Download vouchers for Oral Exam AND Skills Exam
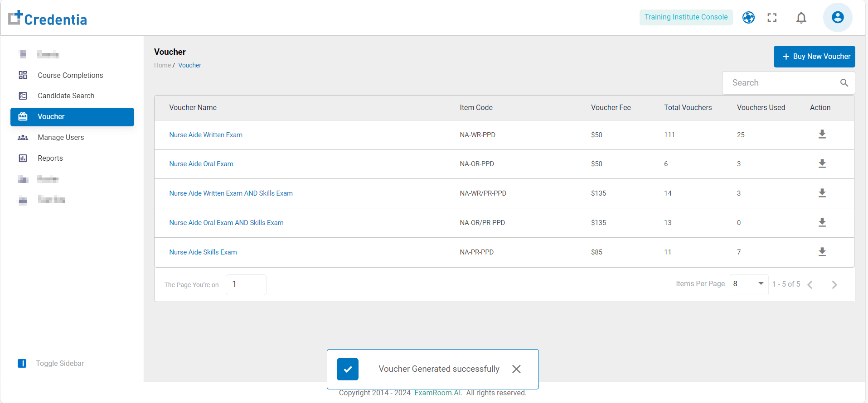 822,223
